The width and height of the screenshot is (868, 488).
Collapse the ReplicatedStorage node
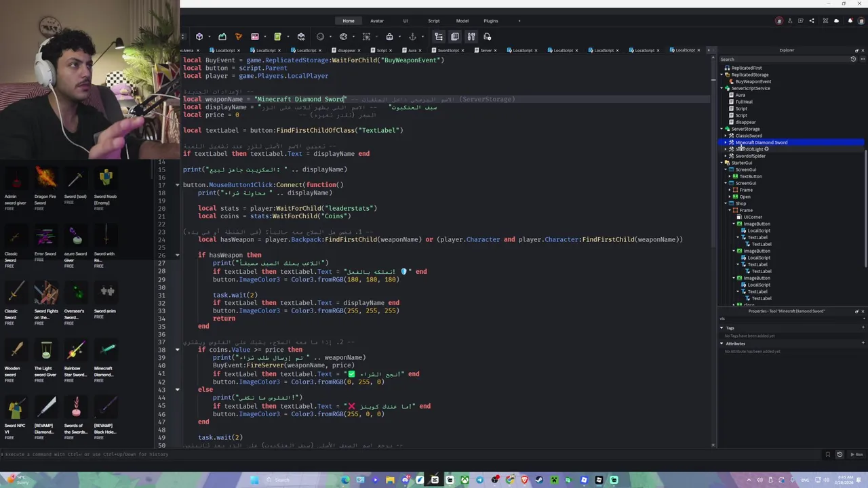(722, 75)
